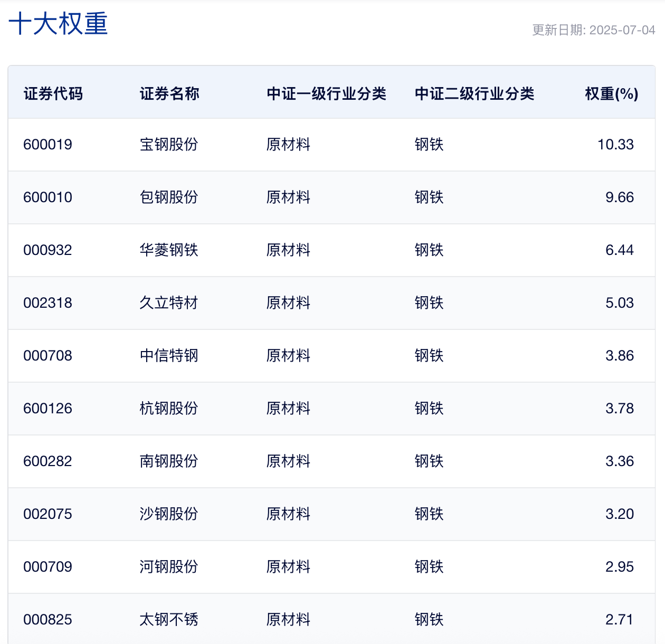Click the 中证一级行业分类 column header
The image size is (665, 644).
point(326,94)
